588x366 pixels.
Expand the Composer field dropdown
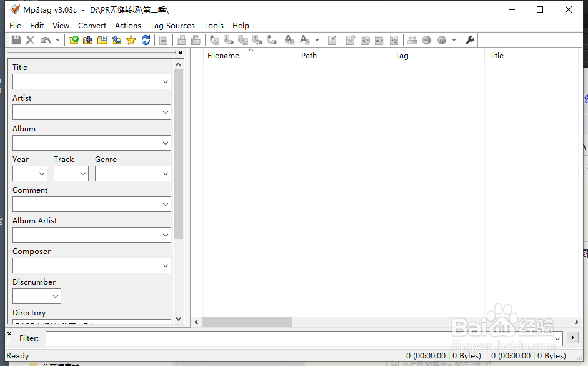click(166, 266)
